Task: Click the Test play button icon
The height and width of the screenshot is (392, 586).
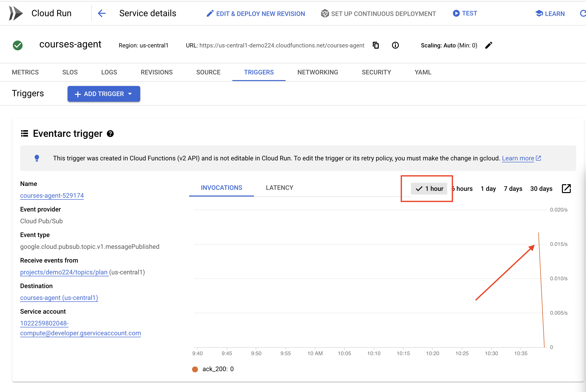Action: point(455,13)
